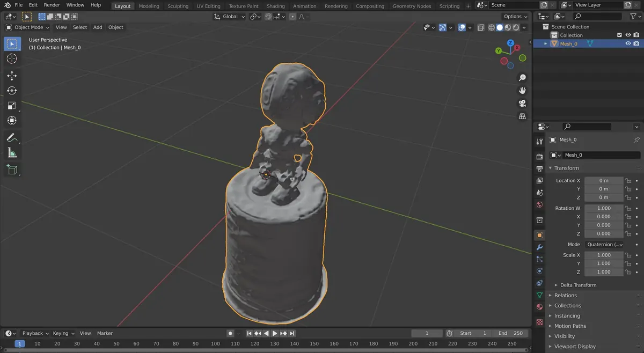Click the End frame 250 field
Image resolution: width=644 pixels, height=353 pixels.
pos(510,333)
